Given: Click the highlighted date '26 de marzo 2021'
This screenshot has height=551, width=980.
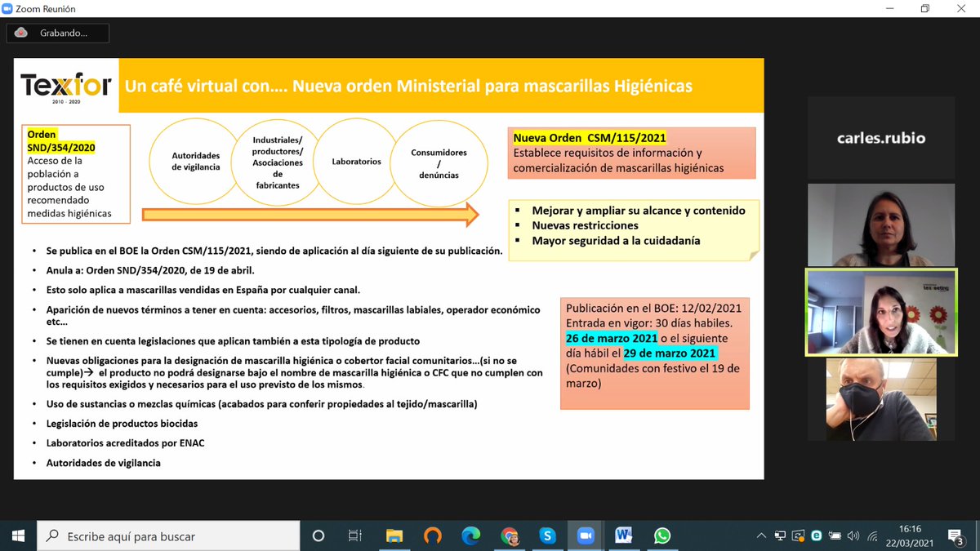Looking at the screenshot, I should coord(611,339).
